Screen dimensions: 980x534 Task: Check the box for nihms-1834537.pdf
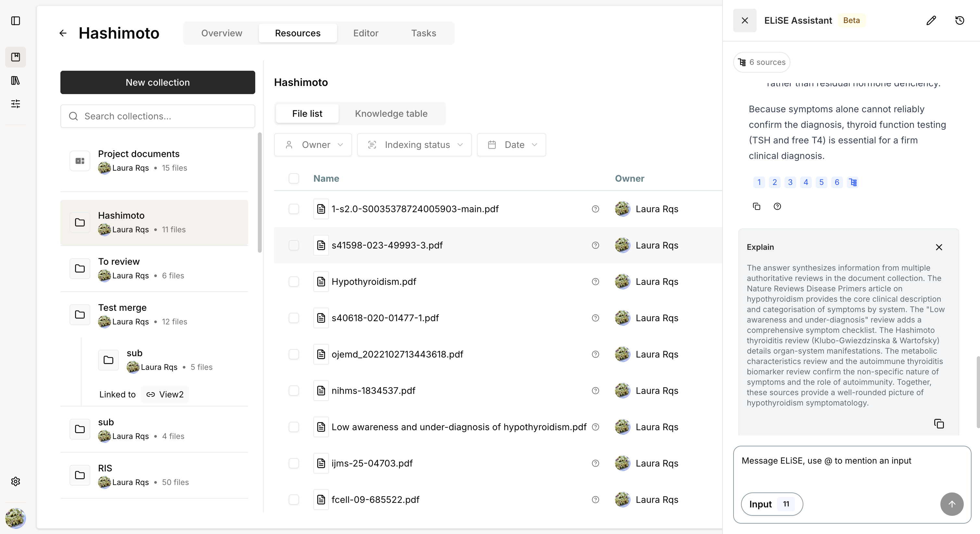(x=294, y=390)
